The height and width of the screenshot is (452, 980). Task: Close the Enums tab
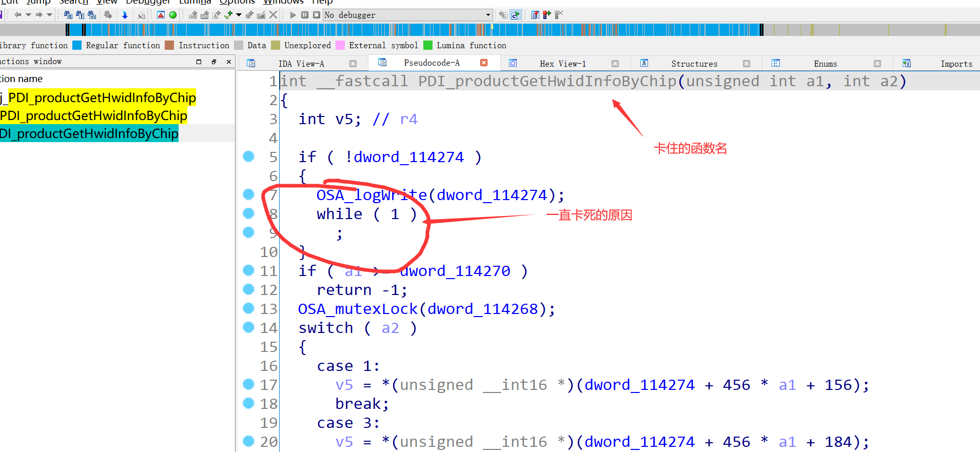[x=877, y=64]
